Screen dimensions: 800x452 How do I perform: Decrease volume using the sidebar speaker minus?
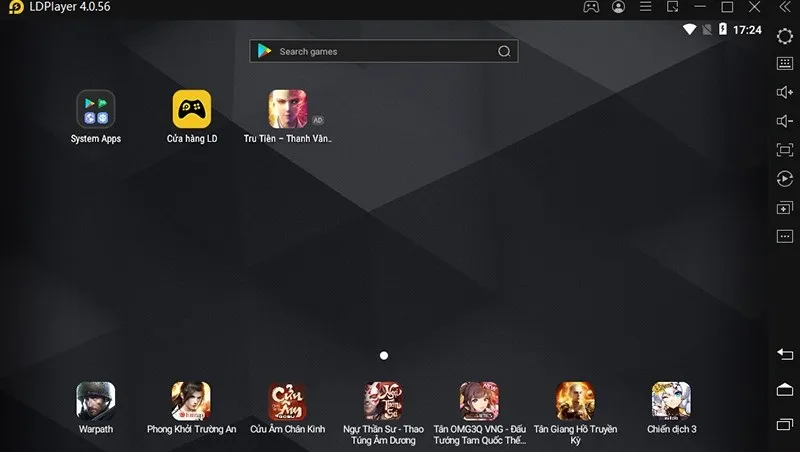pos(785,121)
